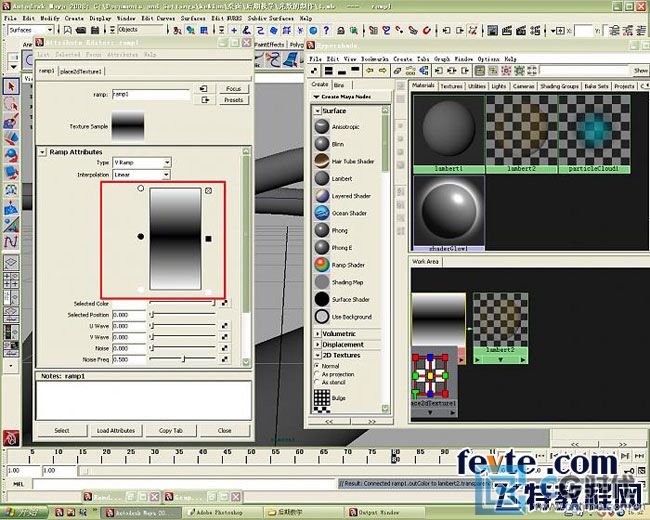Clear the Hypershade graph with eraser icon

[x=398, y=71]
